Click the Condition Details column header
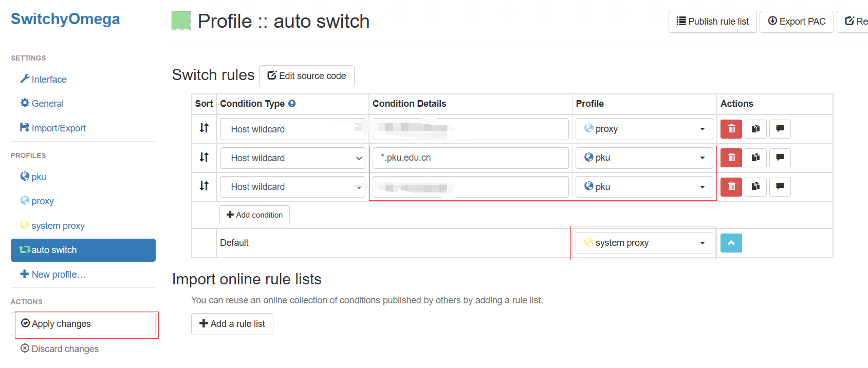This screenshot has width=868, height=368. 409,104
